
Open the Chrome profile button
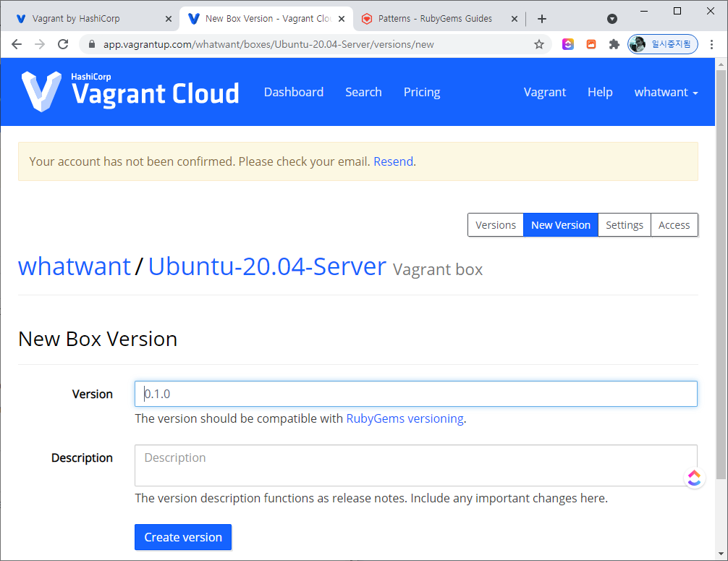pos(663,44)
